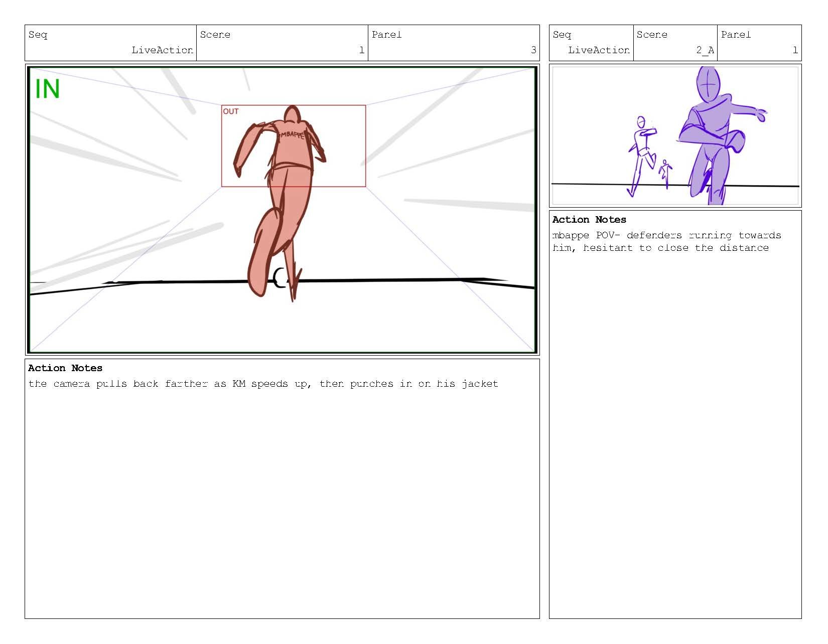Select scene value 2_A in the right table
This screenshot has width=828, height=644.
tap(705, 50)
